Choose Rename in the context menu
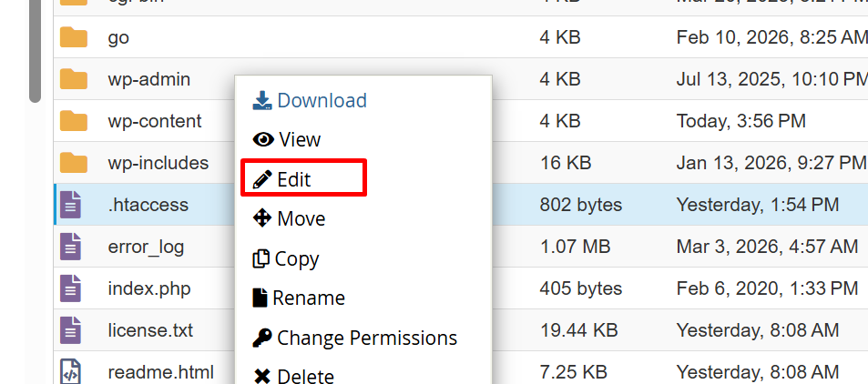This screenshot has width=868, height=384. (298, 298)
